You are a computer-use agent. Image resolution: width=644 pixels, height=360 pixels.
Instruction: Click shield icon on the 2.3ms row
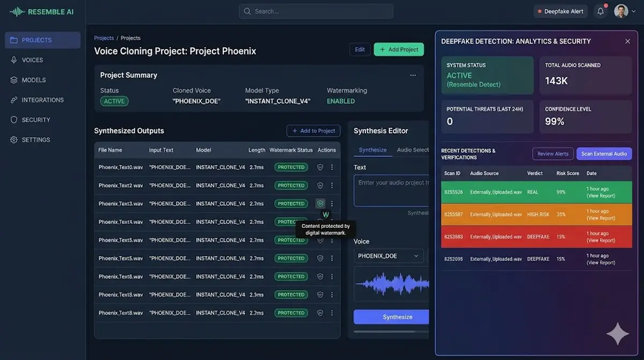[x=320, y=294]
